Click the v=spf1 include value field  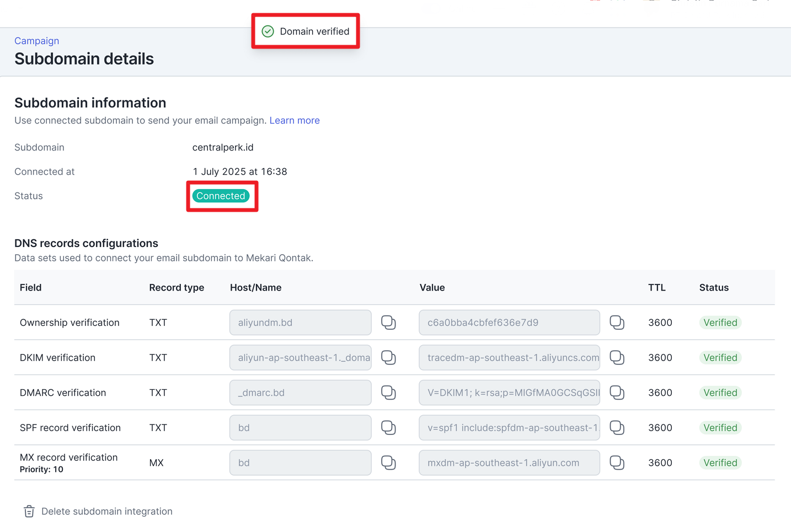coord(509,428)
